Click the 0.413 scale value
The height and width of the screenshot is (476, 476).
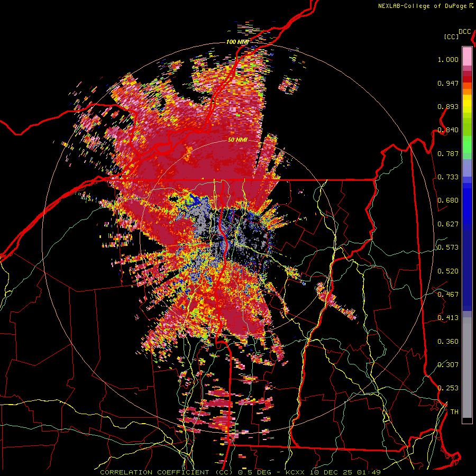click(448, 318)
